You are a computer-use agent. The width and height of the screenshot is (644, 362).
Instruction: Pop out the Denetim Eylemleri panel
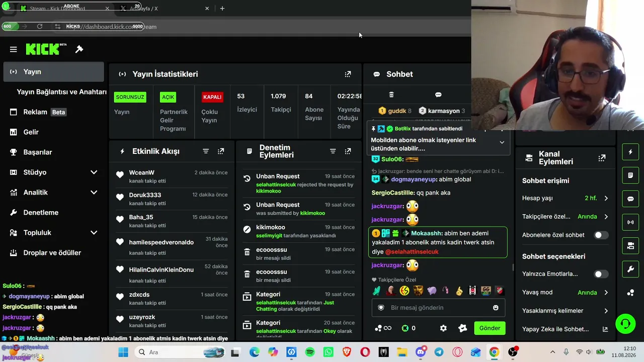[348, 151]
